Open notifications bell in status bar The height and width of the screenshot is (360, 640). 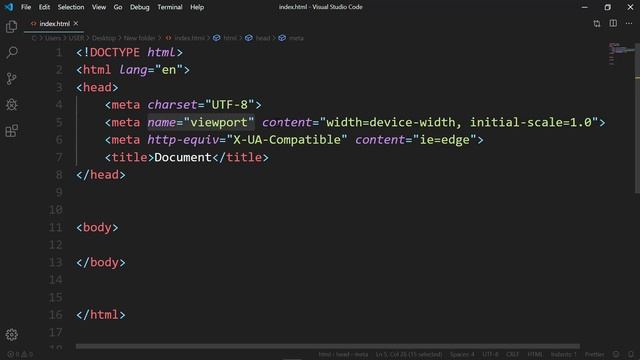[631, 354]
